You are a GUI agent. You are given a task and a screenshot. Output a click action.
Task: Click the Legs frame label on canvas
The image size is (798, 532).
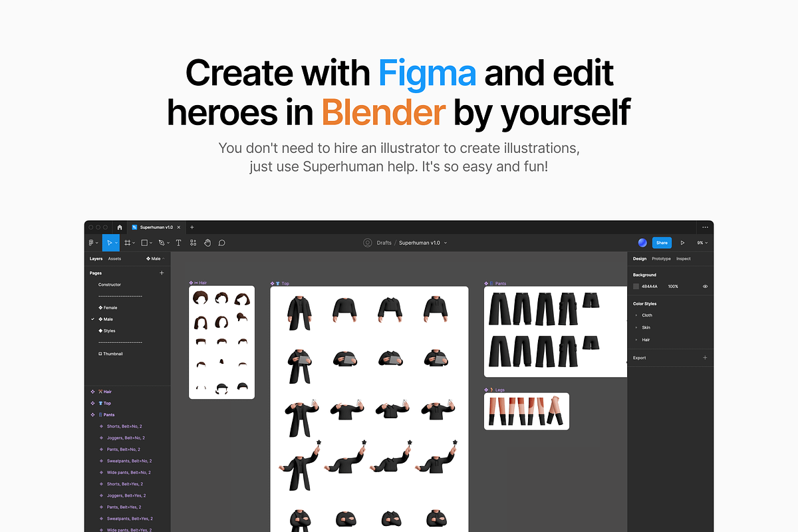pyautogui.click(x=495, y=390)
